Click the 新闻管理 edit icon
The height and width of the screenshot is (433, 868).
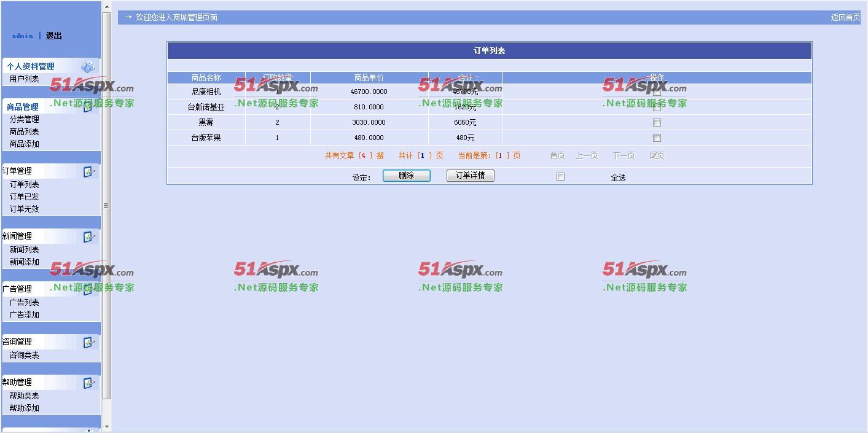point(89,236)
